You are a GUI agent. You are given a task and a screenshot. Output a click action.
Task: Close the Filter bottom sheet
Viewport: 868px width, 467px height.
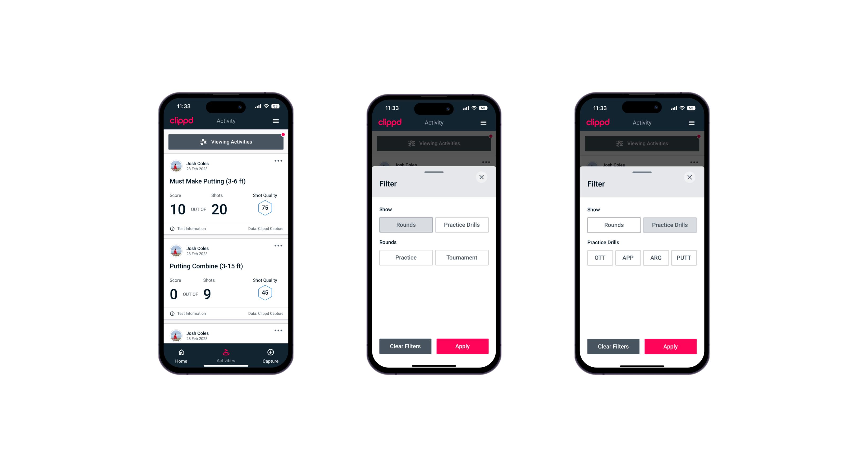point(482,177)
